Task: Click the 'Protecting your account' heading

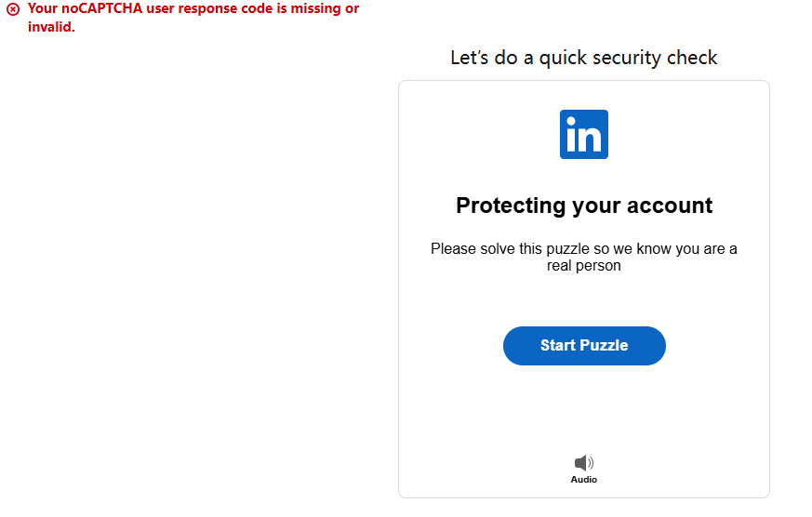Action: [584, 205]
